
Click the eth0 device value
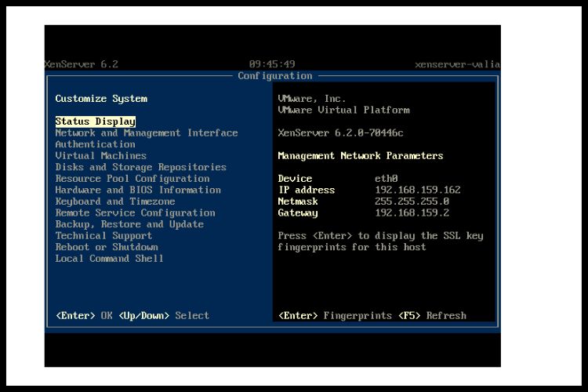(387, 179)
